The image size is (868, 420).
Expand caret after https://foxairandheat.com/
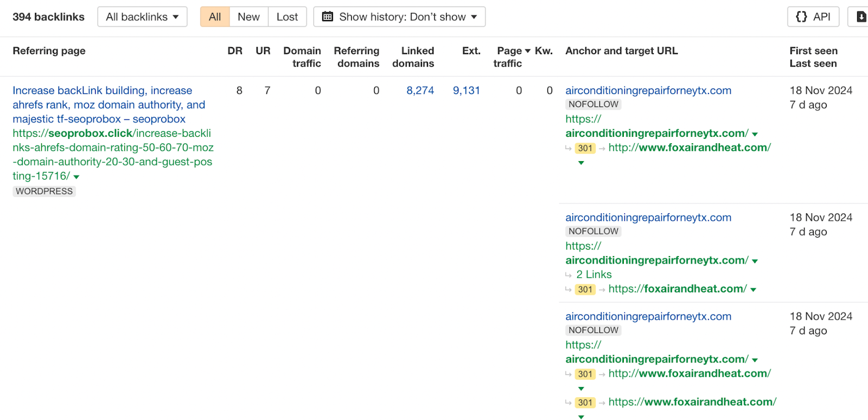coord(753,290)
